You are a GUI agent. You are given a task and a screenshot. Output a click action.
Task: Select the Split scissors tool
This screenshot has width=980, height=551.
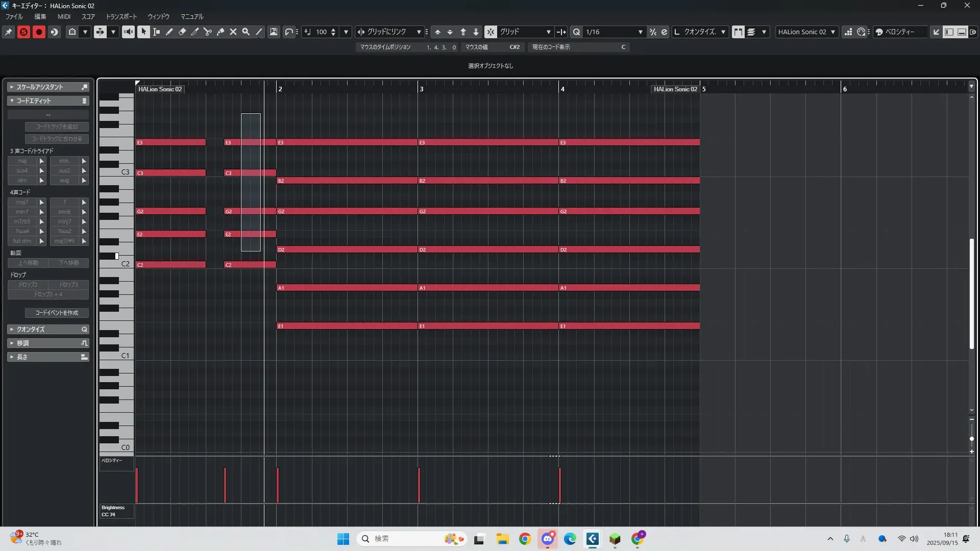tap(208, 32)
